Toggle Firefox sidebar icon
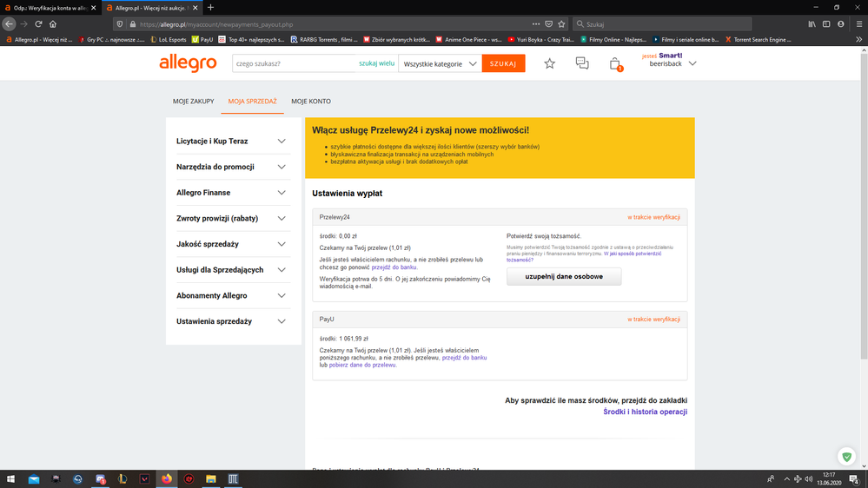Screen dimensions: 868x488 point(826,23)
